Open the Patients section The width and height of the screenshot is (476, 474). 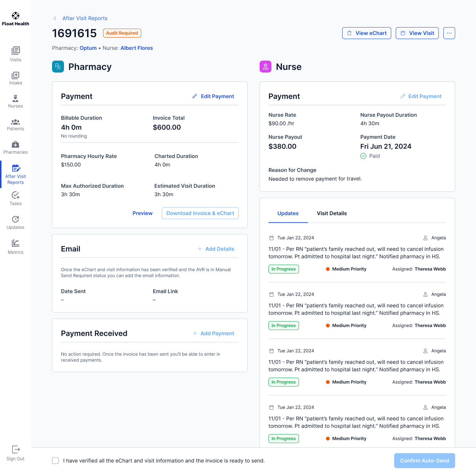pyautogui.click(x=15, y=125)
